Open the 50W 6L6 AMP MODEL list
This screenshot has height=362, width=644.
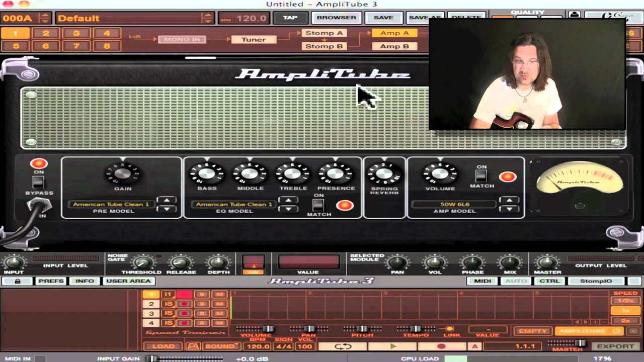454,204
